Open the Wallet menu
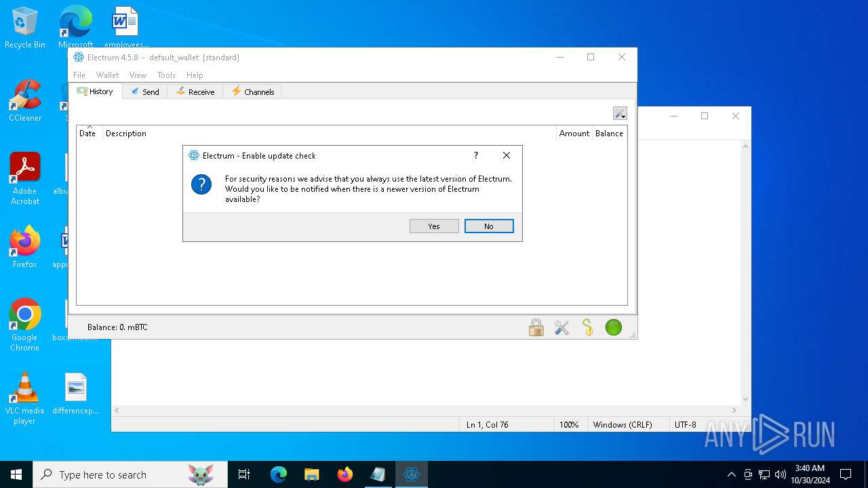Image resolution: width=868 pixels, height=488 pixels. (107, 75)
